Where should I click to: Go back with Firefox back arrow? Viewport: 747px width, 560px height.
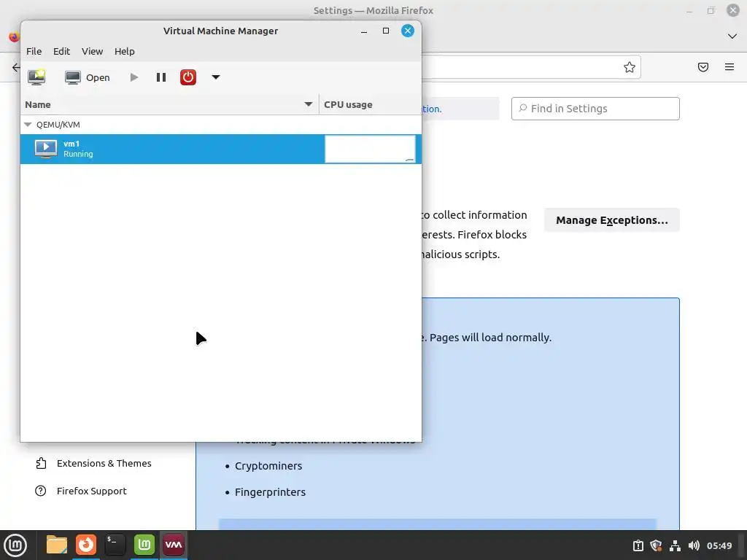pyautogui.click(x=16, y=67)
